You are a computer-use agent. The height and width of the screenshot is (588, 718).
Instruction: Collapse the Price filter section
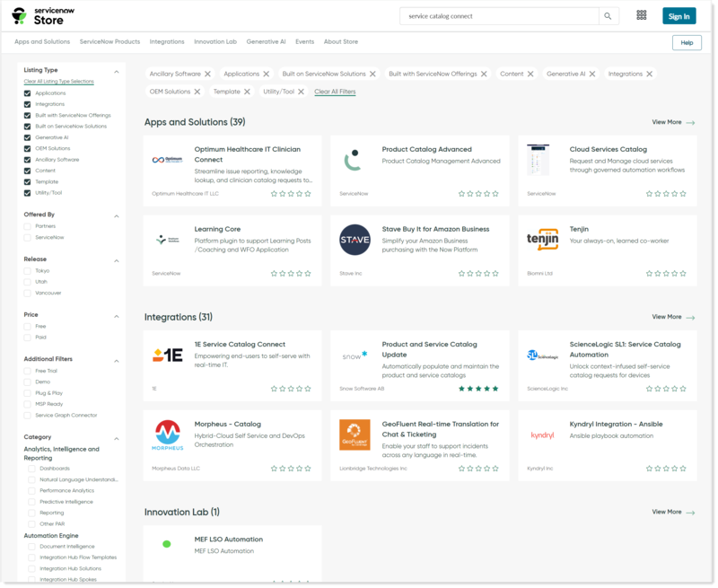click(117, 317)
